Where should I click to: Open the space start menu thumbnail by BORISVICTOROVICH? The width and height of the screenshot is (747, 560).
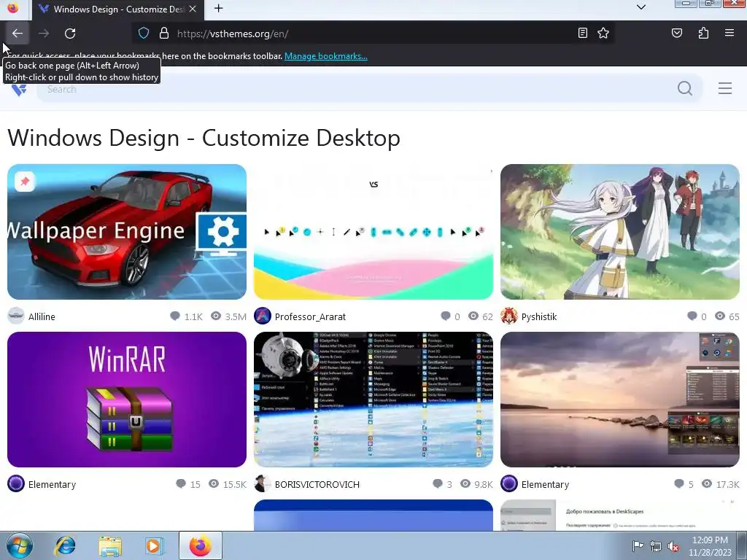point(373,400)
